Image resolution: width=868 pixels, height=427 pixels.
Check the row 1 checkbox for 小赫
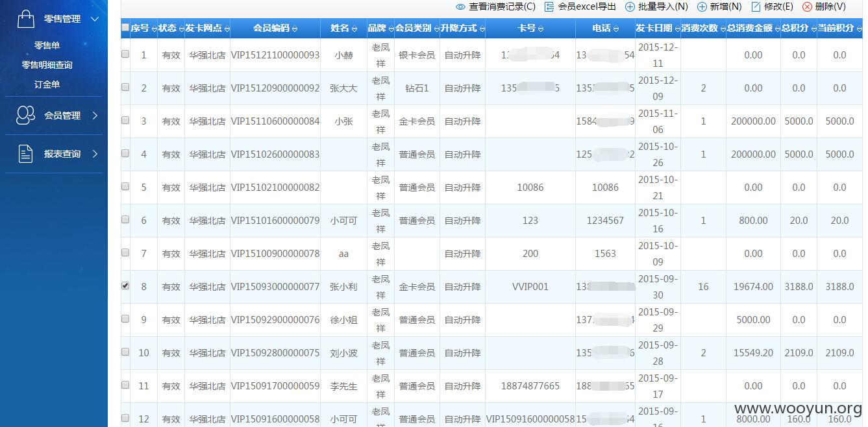pos(125,54)
